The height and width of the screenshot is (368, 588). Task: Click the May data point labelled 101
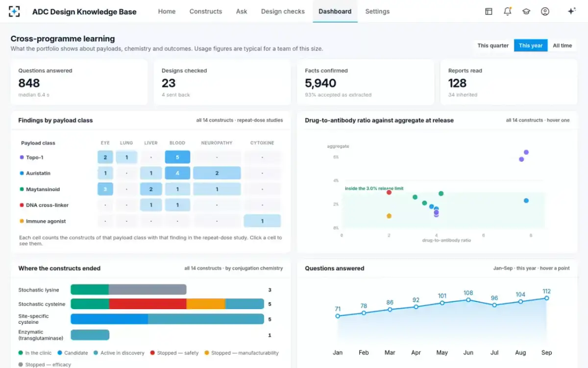pyautogui.click(x=442, y=303)
